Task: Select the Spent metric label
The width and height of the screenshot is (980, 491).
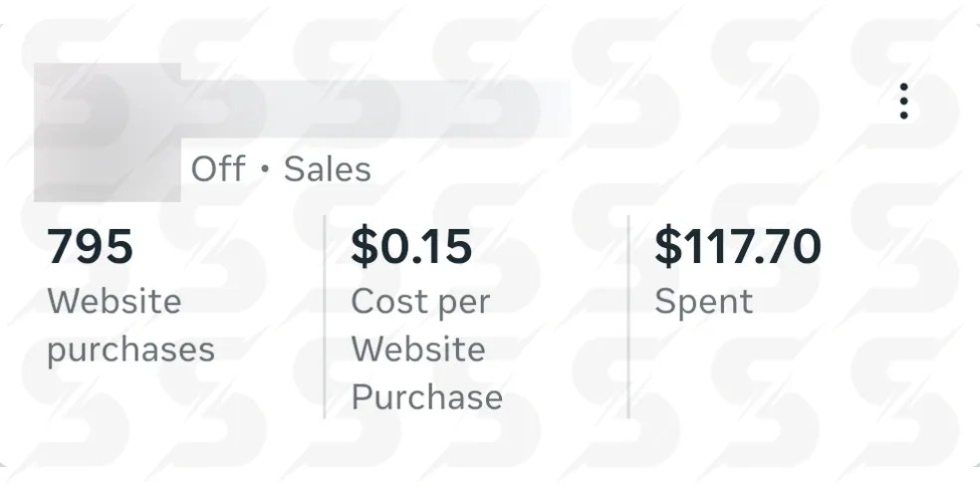Action: (703, 302)
